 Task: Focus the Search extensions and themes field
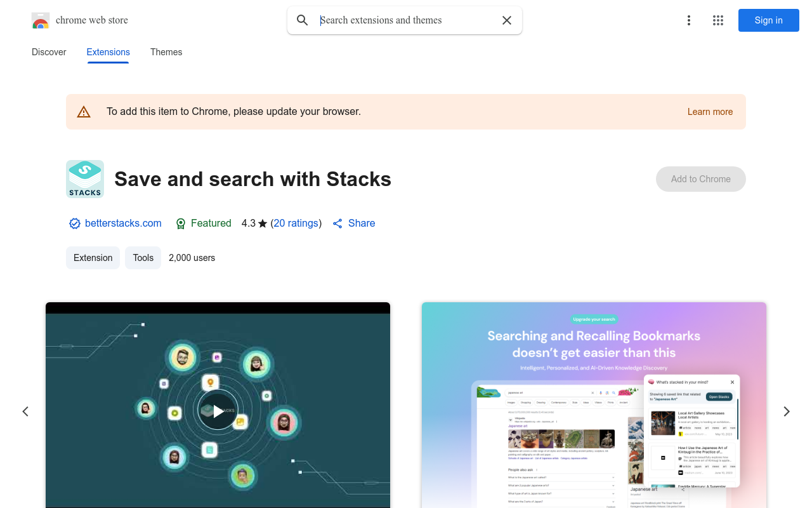tap(406, 20)
